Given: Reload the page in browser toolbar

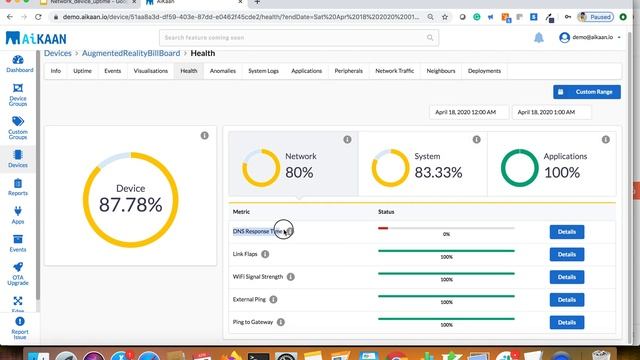Looking at the screenshot, I should tap(38, 17).
